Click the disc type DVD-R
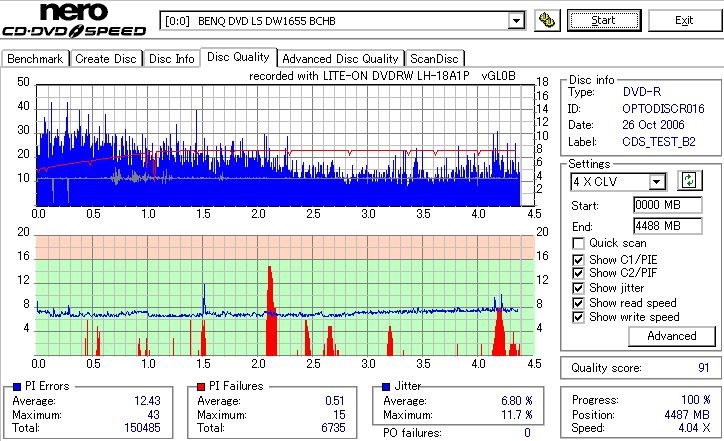The height and width of the screenshot is (441, 724). (x=642, y=92)
